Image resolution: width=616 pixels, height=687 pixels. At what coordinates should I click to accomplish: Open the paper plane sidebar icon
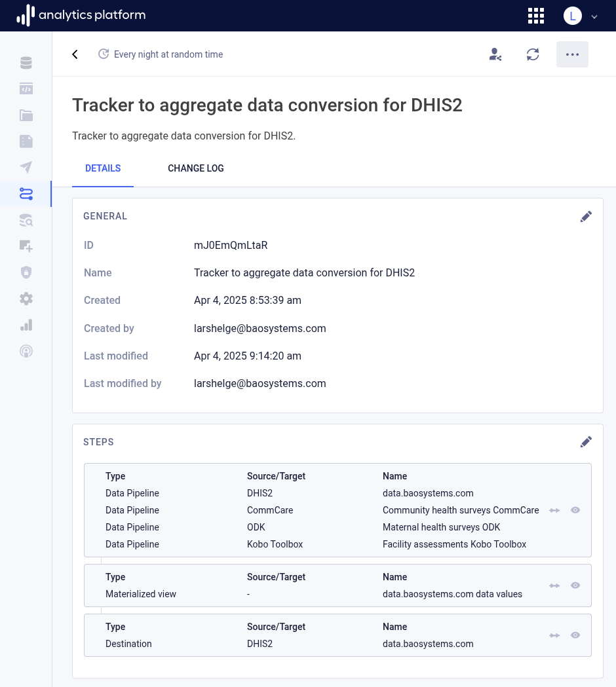point(26,168)
